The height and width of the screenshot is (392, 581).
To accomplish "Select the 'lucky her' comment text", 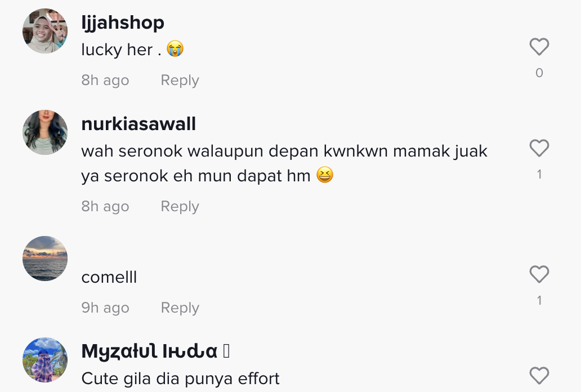I will 132,50.
